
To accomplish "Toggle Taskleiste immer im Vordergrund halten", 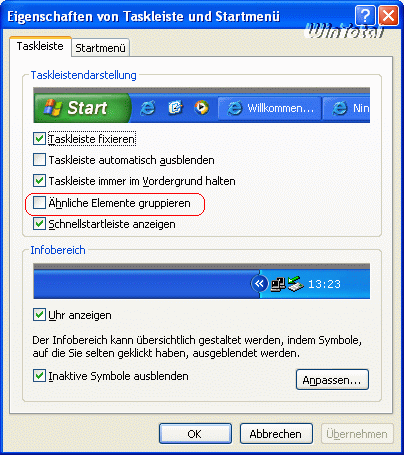I will (39, 181).
